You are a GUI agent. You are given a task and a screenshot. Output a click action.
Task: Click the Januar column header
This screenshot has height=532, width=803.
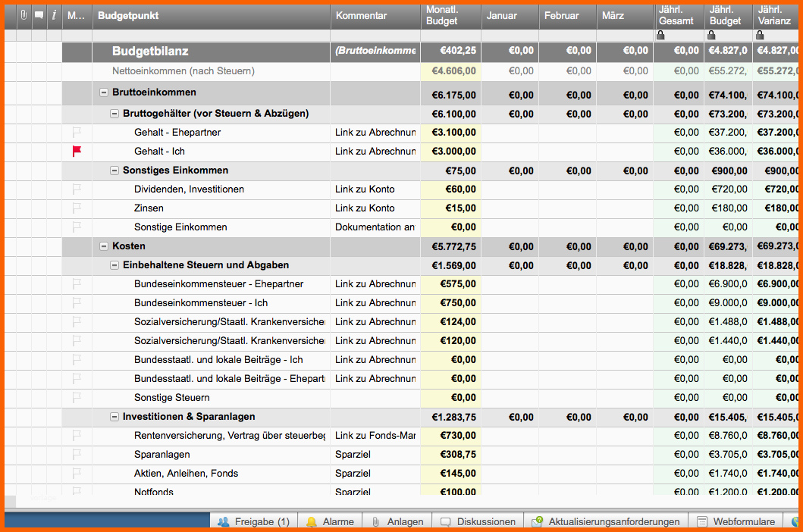click(x=510, y=16)
